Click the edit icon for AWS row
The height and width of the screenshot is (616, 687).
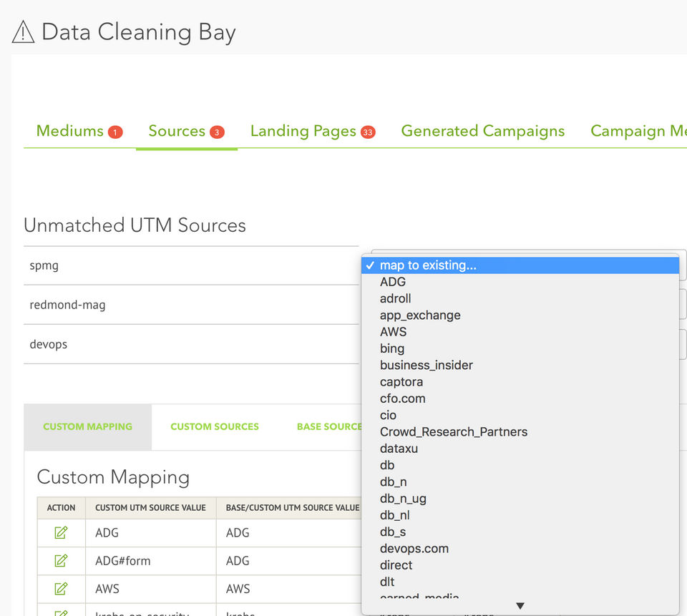coord(61,588)
